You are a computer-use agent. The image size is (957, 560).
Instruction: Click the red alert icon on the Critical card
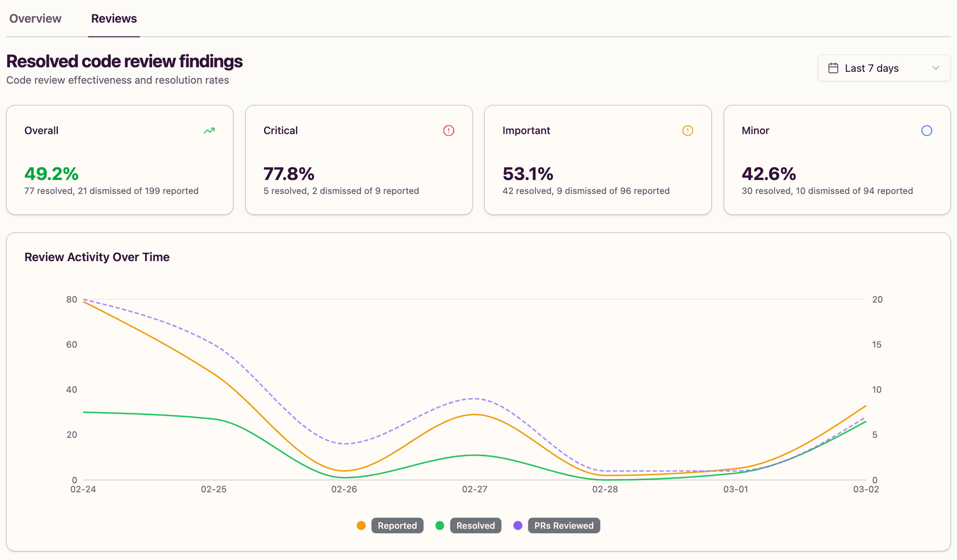(448, 130)
